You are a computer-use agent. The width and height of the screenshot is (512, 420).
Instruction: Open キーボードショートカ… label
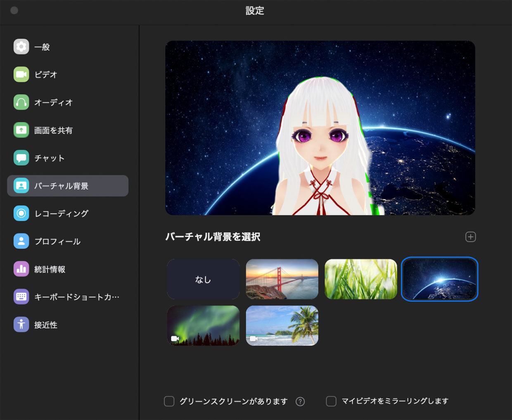[x=77, y=297]
